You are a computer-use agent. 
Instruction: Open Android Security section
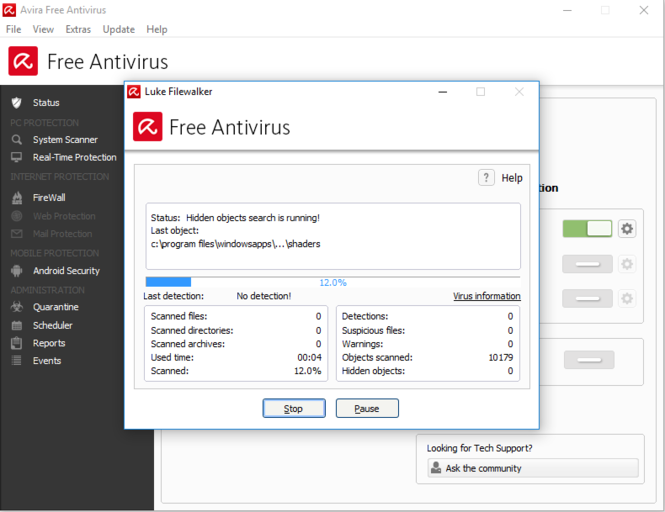point(67,271)
